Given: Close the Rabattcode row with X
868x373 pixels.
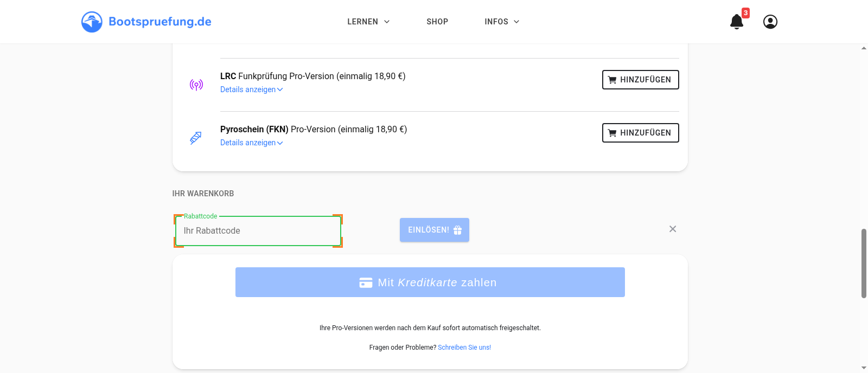Looking at the screenshot, I should (x=673, y=229).
